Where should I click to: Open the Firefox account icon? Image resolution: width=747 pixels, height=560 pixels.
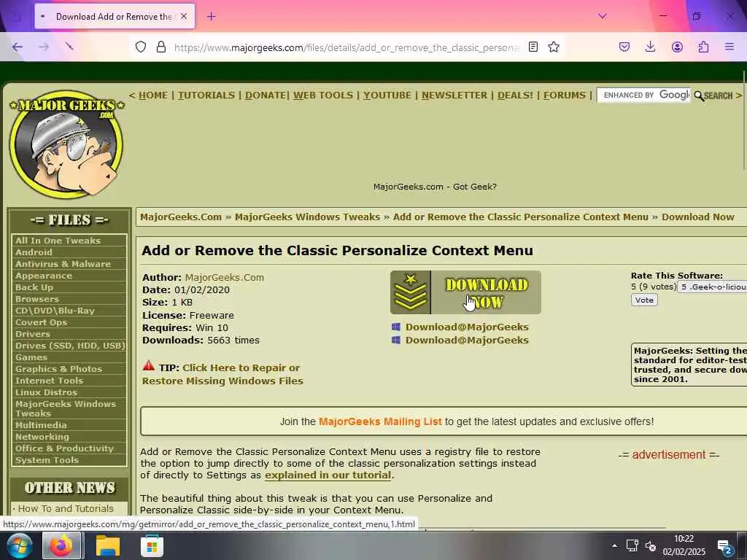677,47
